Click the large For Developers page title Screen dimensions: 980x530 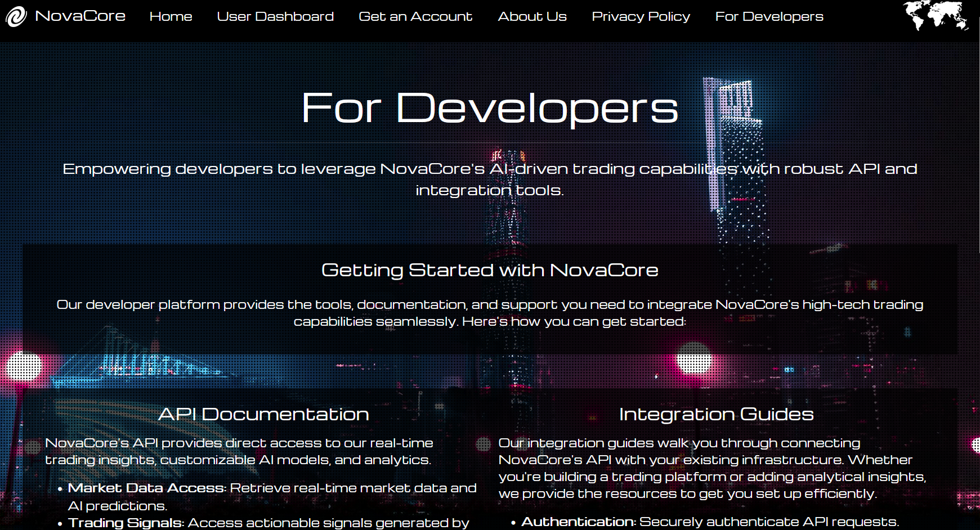click(x=490, y=108)
